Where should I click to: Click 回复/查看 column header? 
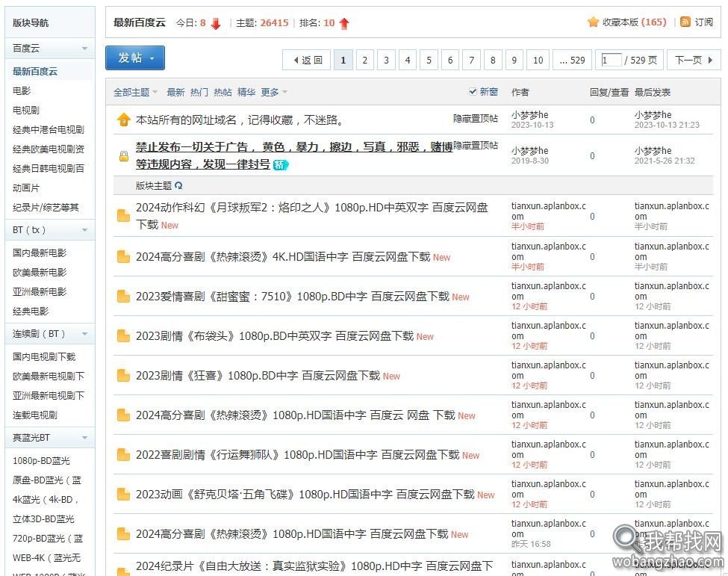609,92
